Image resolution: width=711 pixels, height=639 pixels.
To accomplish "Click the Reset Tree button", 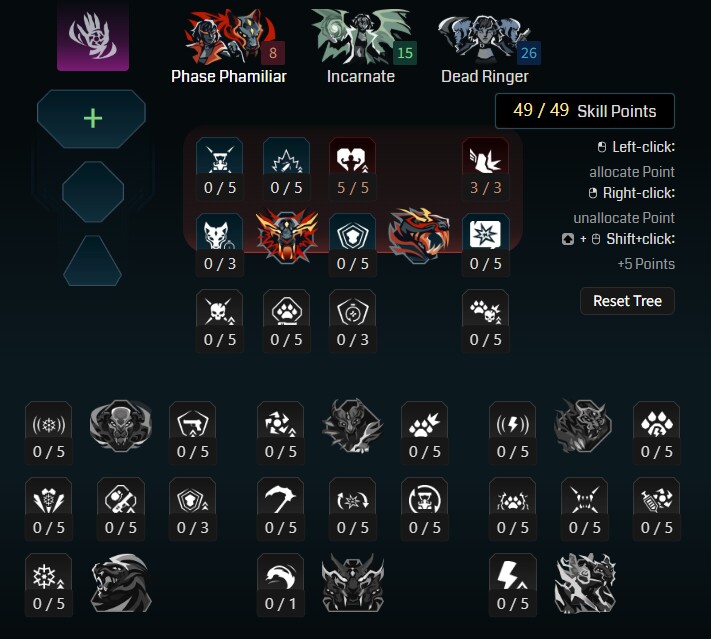I will point(627,301).
